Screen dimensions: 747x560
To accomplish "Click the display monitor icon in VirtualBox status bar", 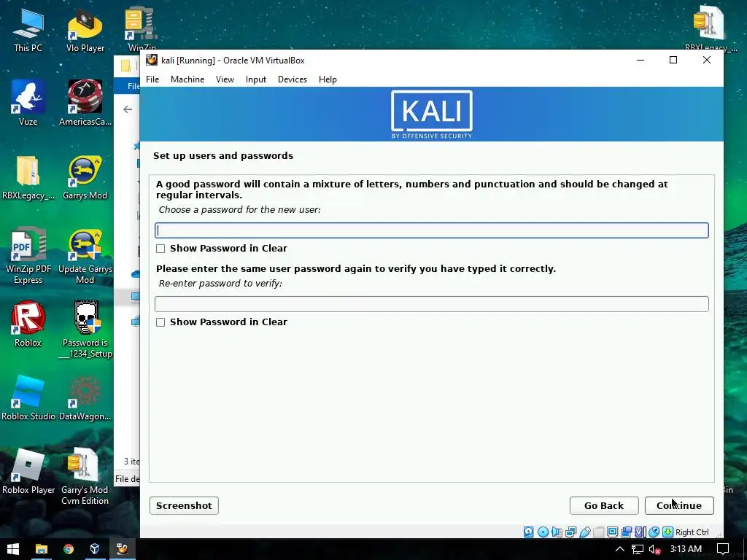I will click(612, 532).
